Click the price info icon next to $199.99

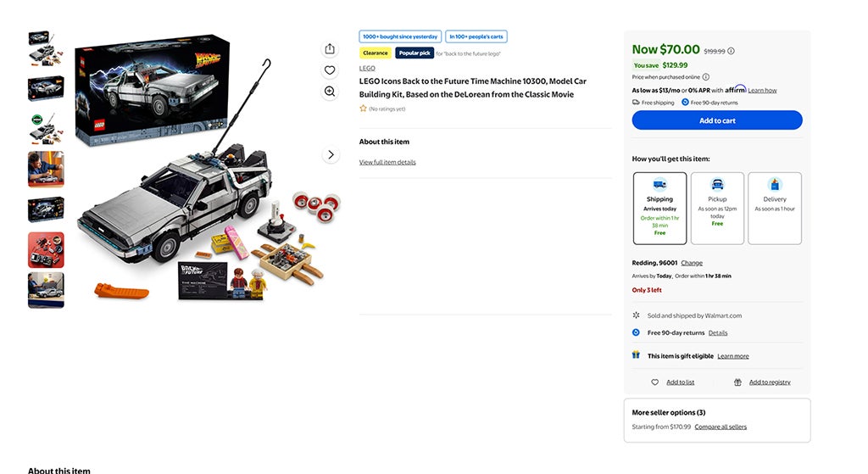tap(731, 51)
